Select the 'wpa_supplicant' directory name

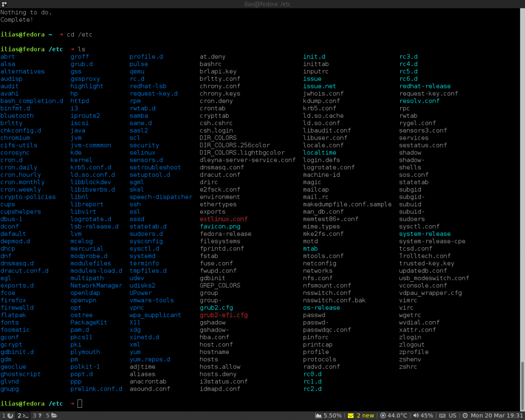pyautogui.click(x=155, y=315)
